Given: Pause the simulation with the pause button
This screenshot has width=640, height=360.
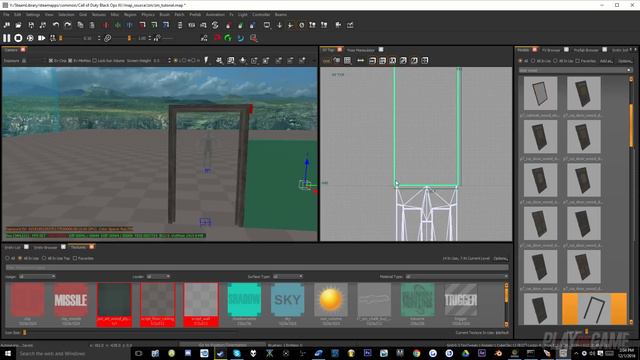Looking at the screenshot, I should 7,38.
